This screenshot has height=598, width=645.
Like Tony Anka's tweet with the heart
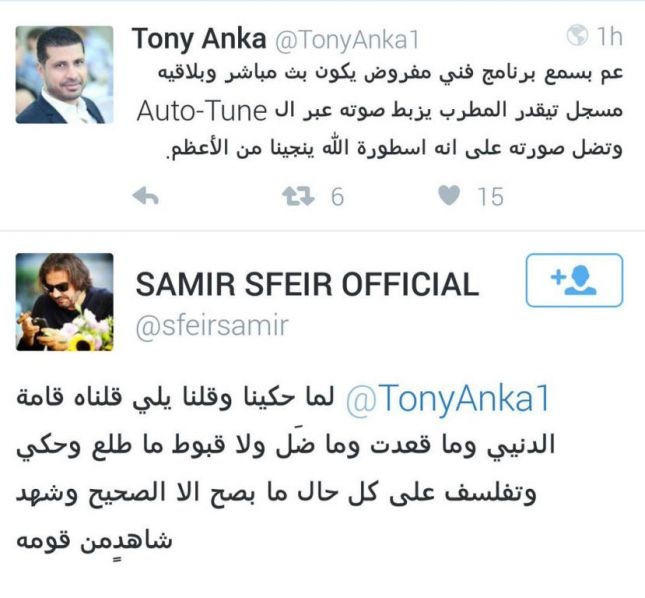(x=450, y=197)
